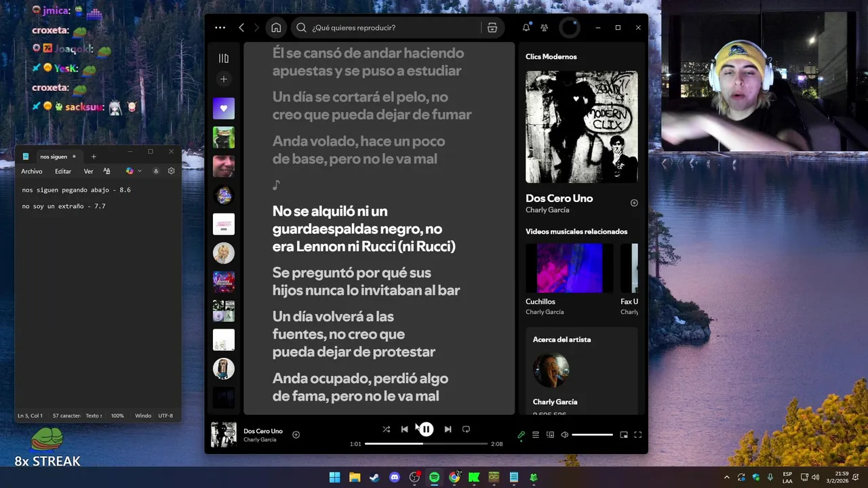
Task: Open Dos Cero Uno title in player bar
Action: (263, 431)
